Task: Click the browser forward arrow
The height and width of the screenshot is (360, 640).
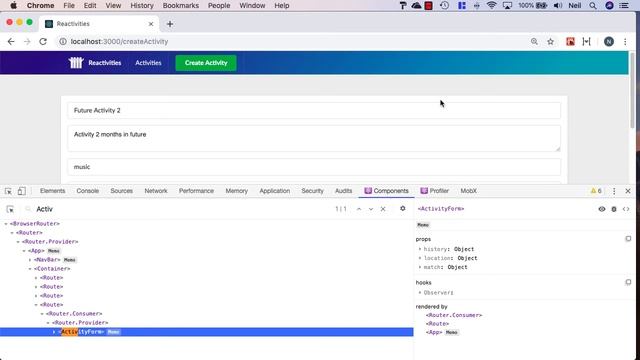Action: tap(27, 42)
